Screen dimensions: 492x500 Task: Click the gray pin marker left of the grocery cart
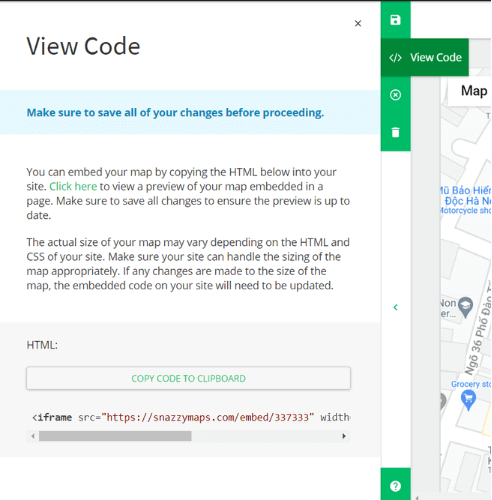pos(442,401)
